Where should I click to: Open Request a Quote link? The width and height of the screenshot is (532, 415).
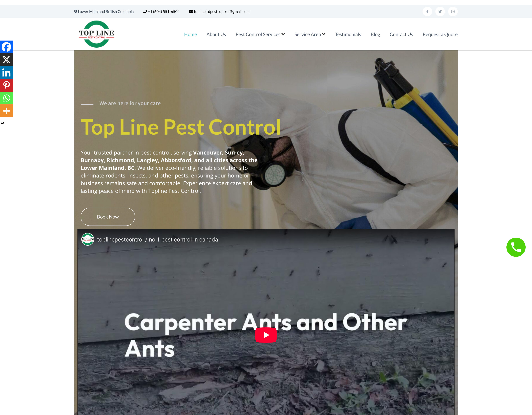[440, 34]
